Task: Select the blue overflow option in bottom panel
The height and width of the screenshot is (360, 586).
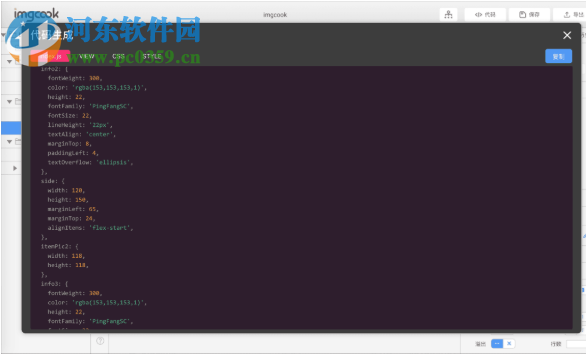Action: point(497,344)
